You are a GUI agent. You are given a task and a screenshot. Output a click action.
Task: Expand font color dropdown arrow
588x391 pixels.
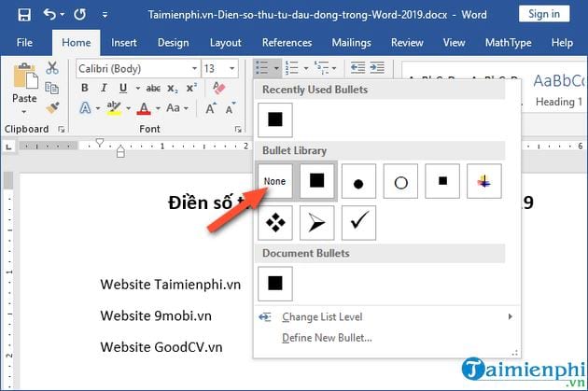tap(158, 109)
